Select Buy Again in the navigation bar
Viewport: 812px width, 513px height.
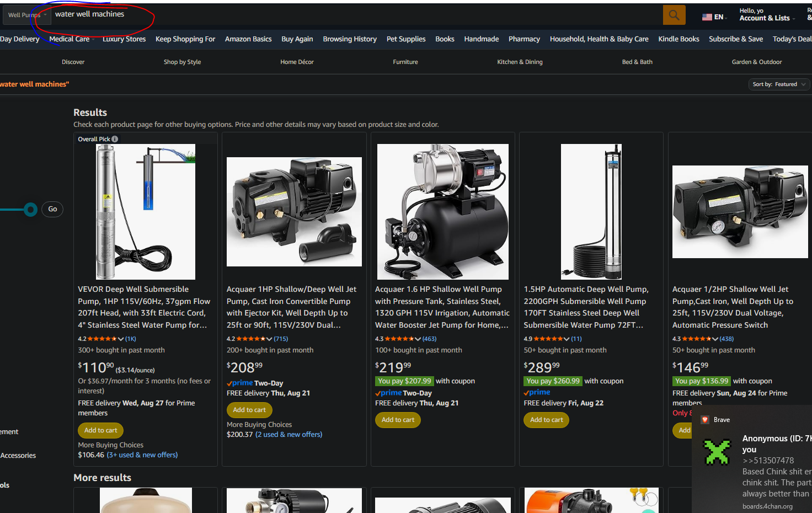pos(297,39)
